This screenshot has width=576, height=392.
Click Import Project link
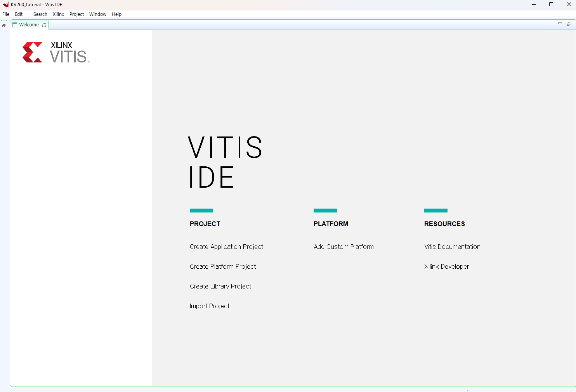(x=210, y=306)
